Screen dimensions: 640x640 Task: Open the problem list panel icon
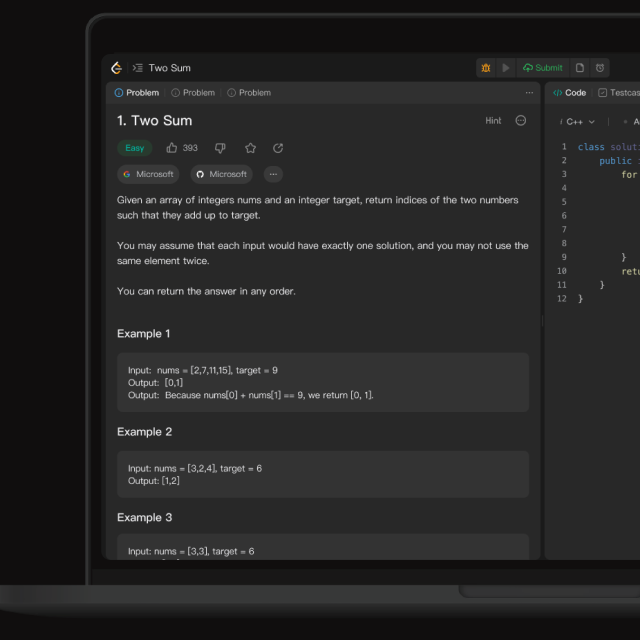pos(138,68)
